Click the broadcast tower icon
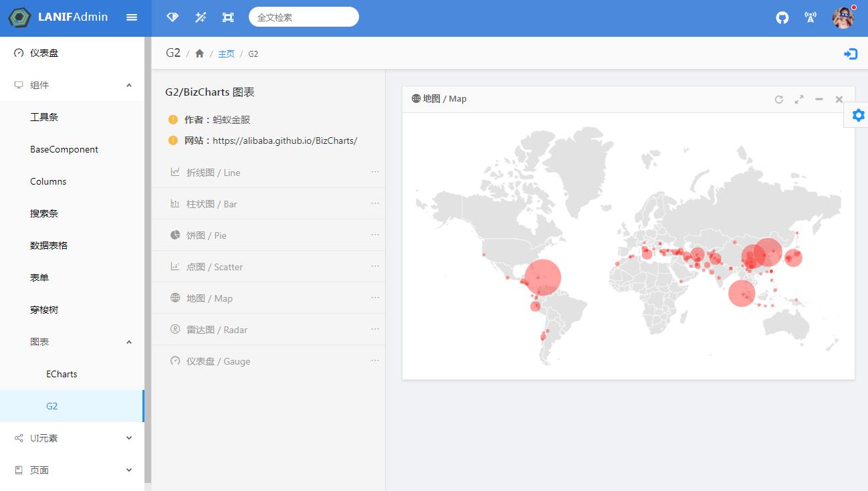The height and width of the screenshot is (491, 868). point(810,18)
